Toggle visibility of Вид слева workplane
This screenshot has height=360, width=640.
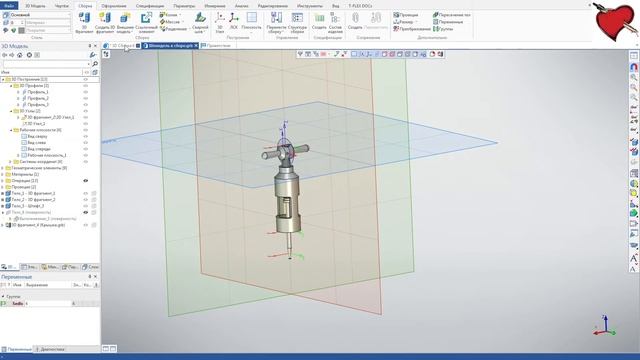coord(86,143)
